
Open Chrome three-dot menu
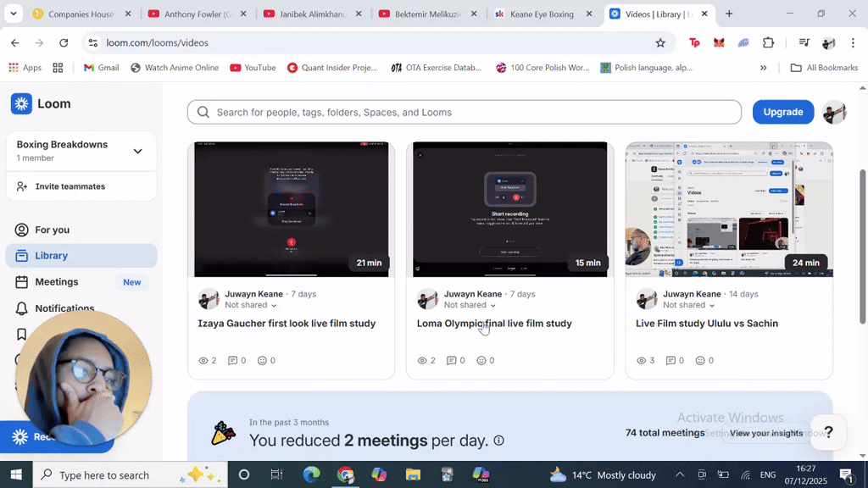click(853, 42)
